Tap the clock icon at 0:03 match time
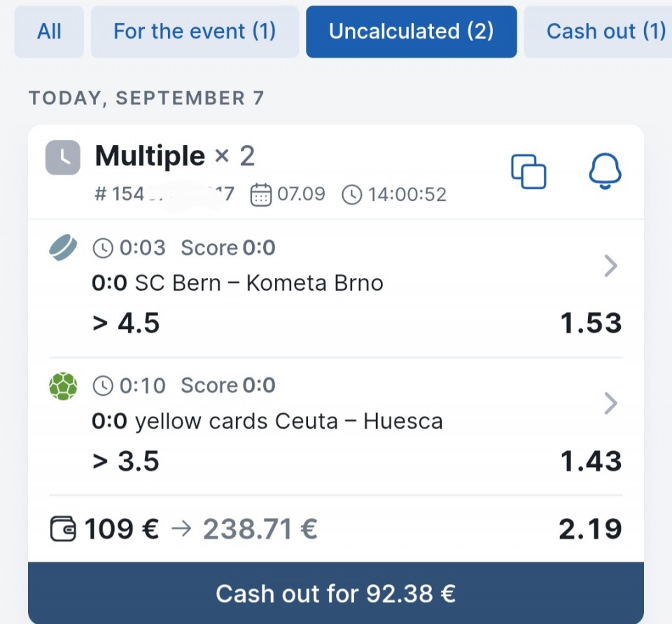Image resolution: width=672 pixels, height=624 pixels. 103,249
